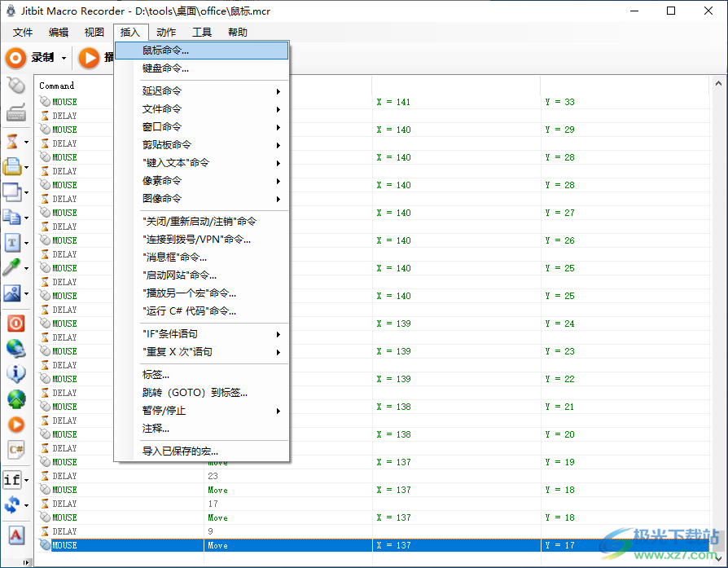The image size is (728, 568).
Task: Expand the 窗口命令 submenu
Action: (x=201, y=127)
